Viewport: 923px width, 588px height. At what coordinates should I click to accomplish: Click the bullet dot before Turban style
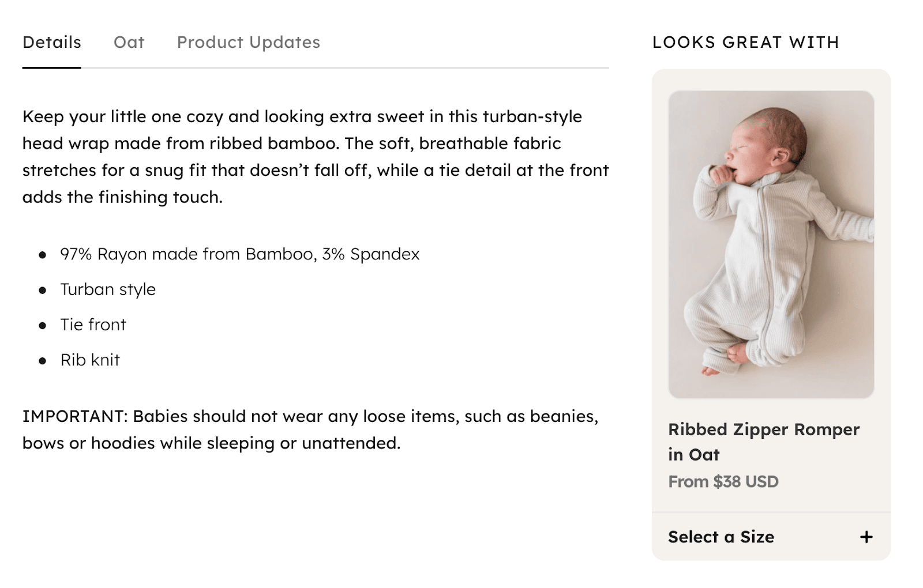click(x=42, y=291)
